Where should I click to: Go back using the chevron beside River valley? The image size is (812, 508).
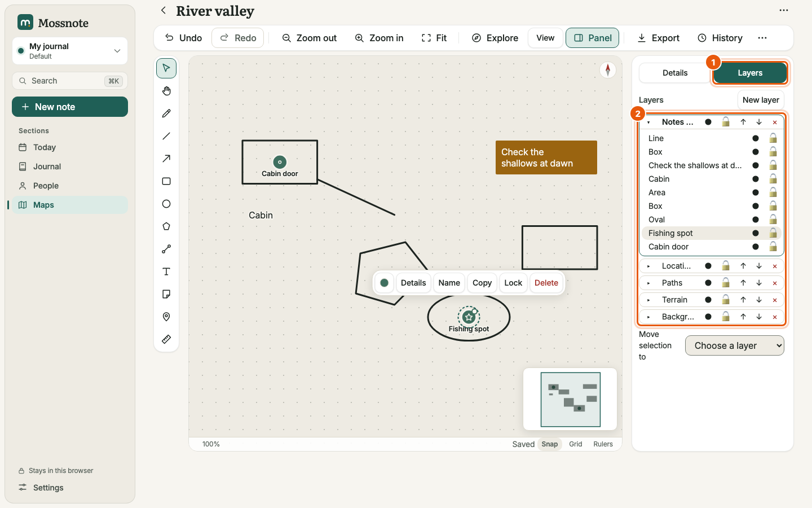tap(164, 10)
